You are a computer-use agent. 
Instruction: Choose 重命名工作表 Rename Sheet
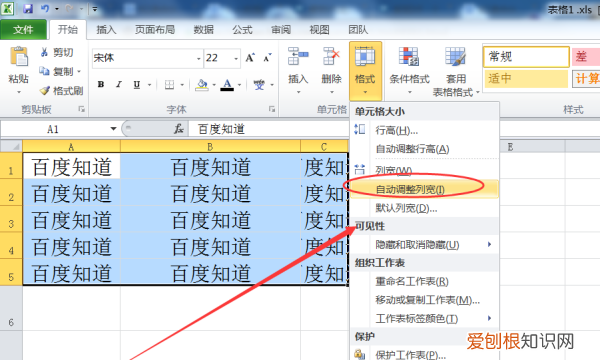click(424, 282)
